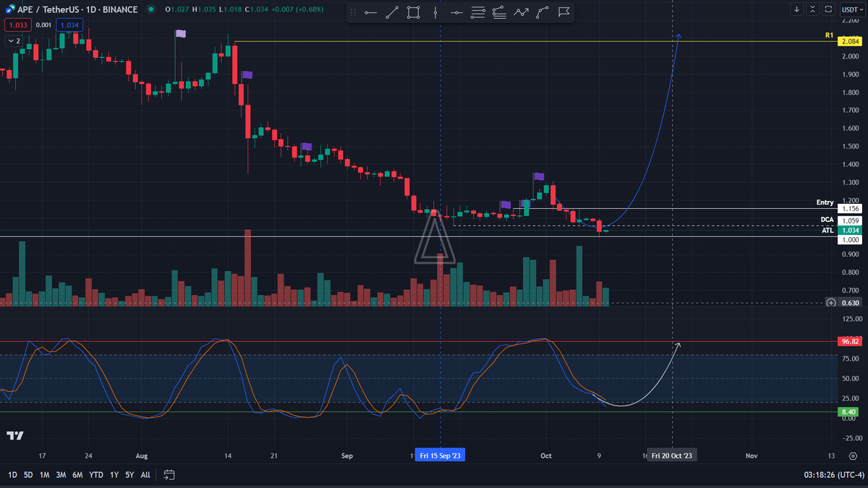Select the Fib retracement tool
Screen dimensions: 868x488
(478, 12)
